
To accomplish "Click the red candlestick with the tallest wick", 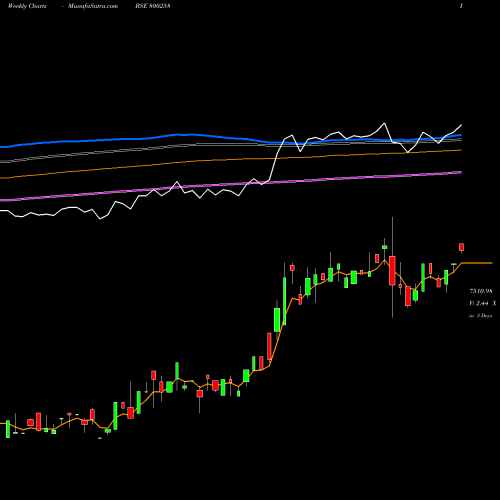I will [x=392, y=270].
